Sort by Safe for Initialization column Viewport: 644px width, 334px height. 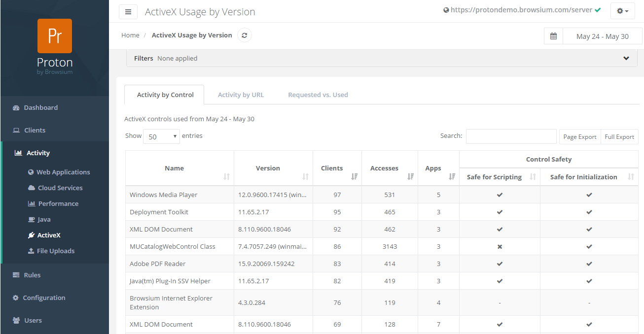coord(589,177)
